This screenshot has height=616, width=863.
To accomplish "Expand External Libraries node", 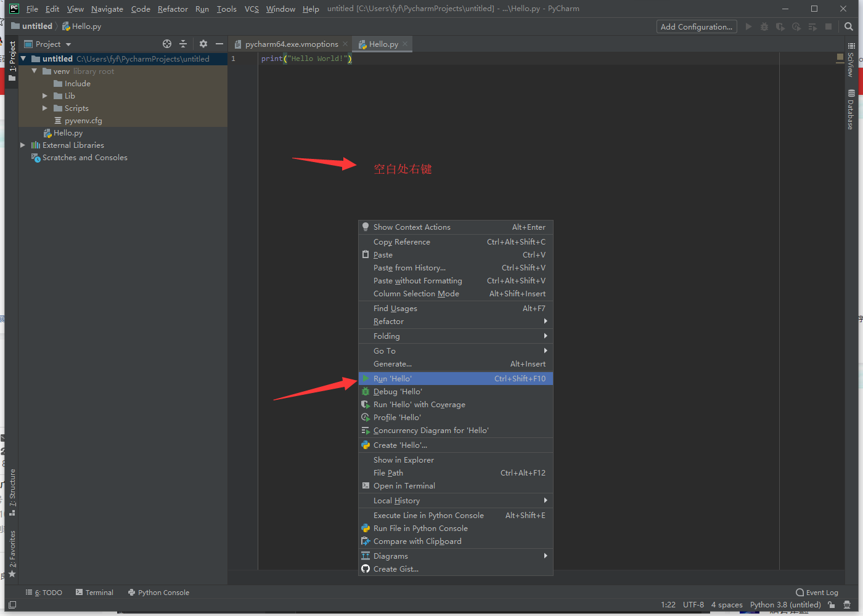I will (23, 145).
